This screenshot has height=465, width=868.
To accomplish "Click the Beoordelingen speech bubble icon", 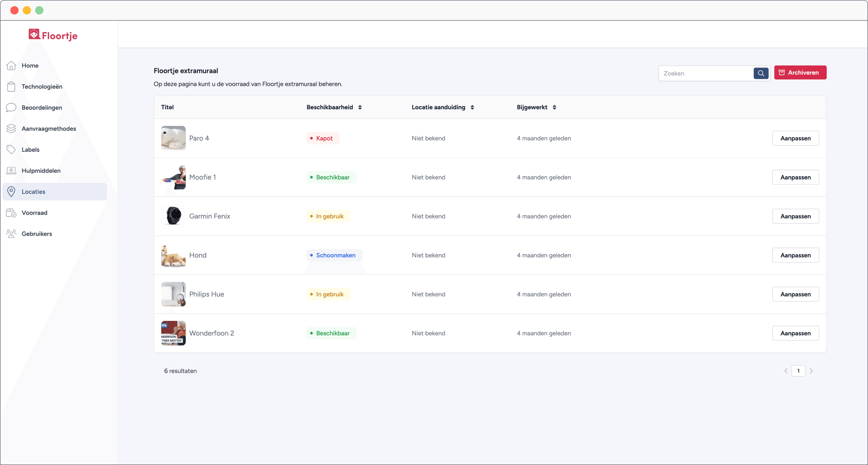I will point(11,107).
